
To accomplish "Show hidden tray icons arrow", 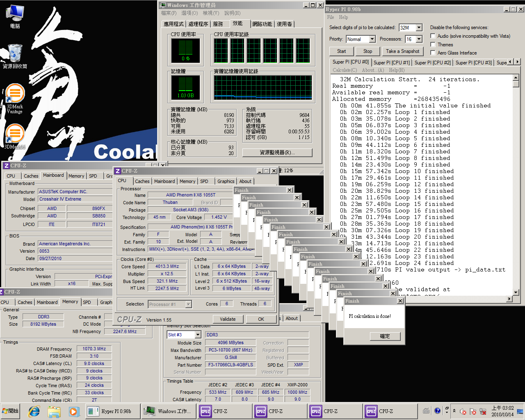I will click(x=454, y=411).
